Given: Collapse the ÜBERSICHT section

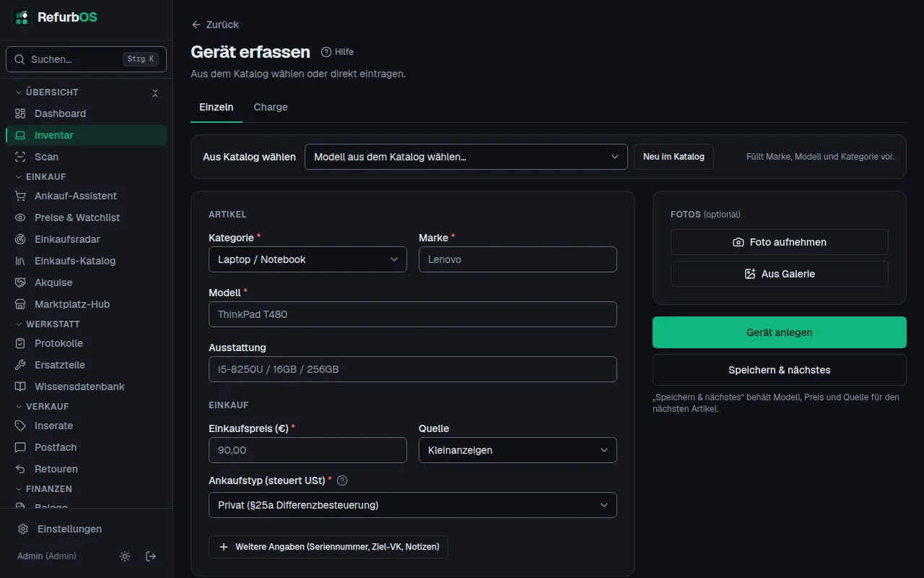Looking at the screenshot, I should (x=47, y=92).
